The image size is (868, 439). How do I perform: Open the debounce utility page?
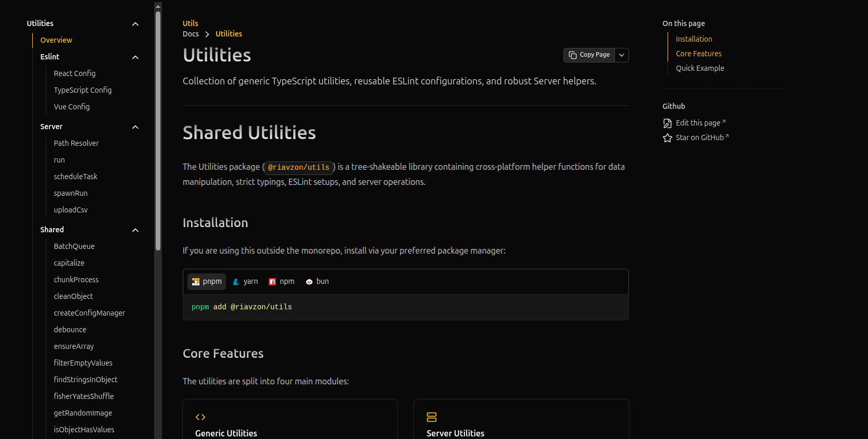70,330
